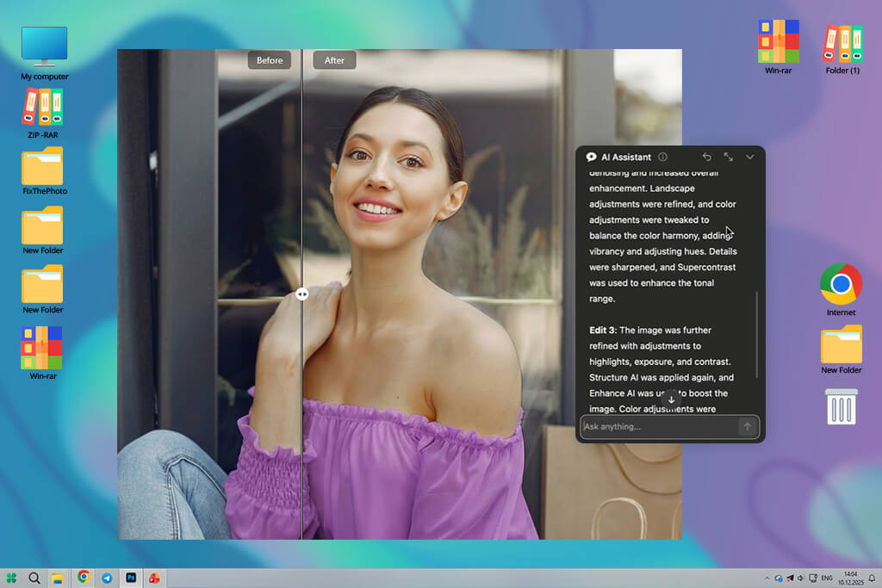Click the taskbar search magnifier
Image resolution: width=882 pixels, height=588 pixels.
tap(34, 578)
